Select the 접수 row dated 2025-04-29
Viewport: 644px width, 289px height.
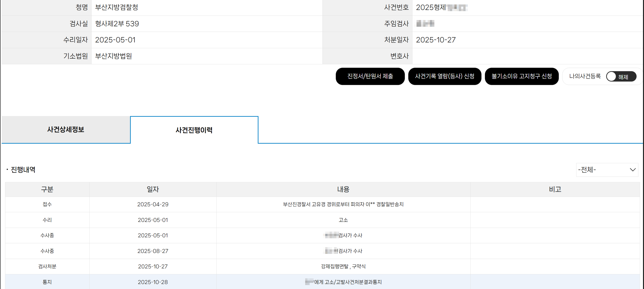pos(343,204)
